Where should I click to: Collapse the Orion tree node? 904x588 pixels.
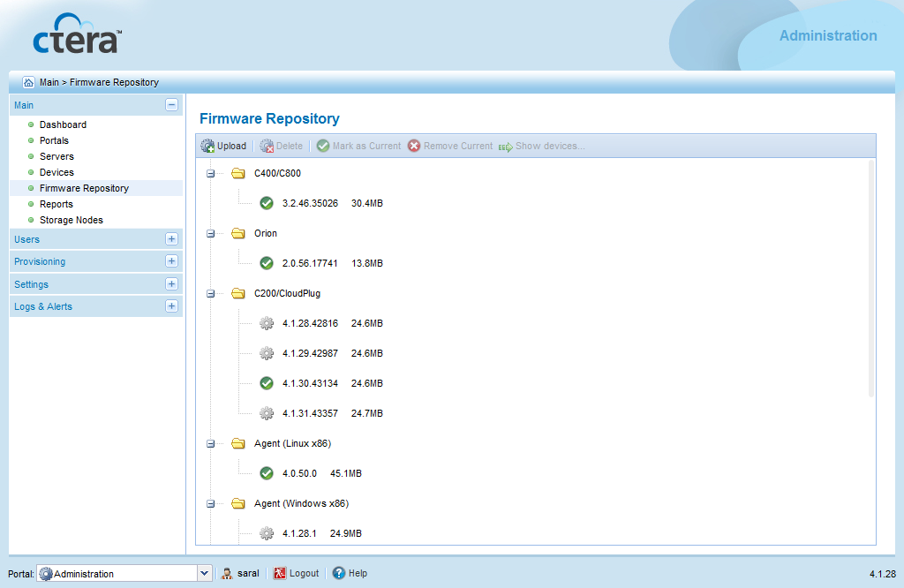coord(210,233)
